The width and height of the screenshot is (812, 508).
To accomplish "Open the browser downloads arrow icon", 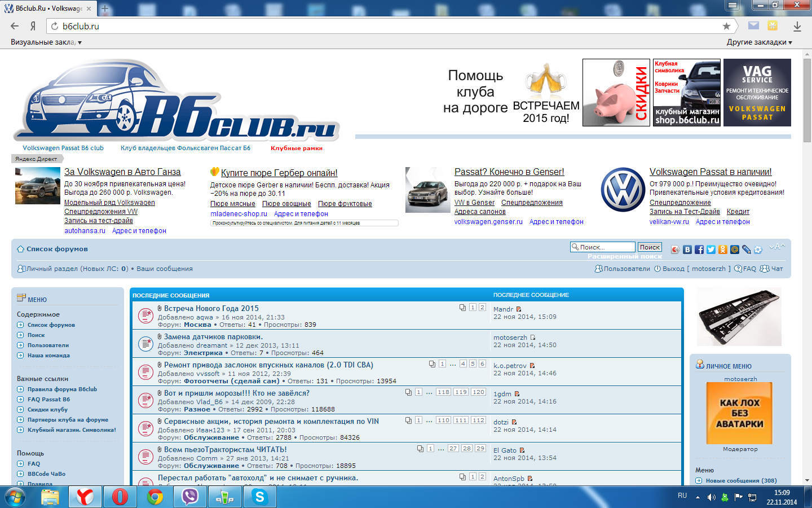I will tap(797, 26).
